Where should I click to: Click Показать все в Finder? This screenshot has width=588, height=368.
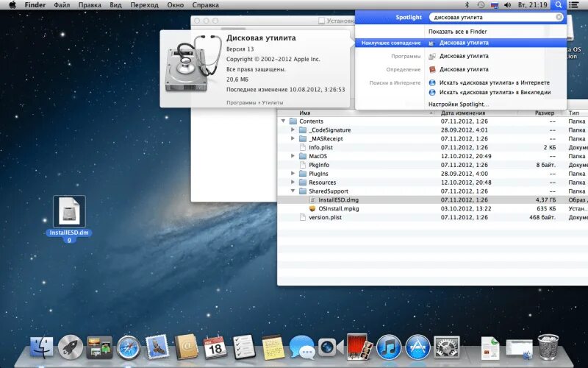(x=457, y=32)
